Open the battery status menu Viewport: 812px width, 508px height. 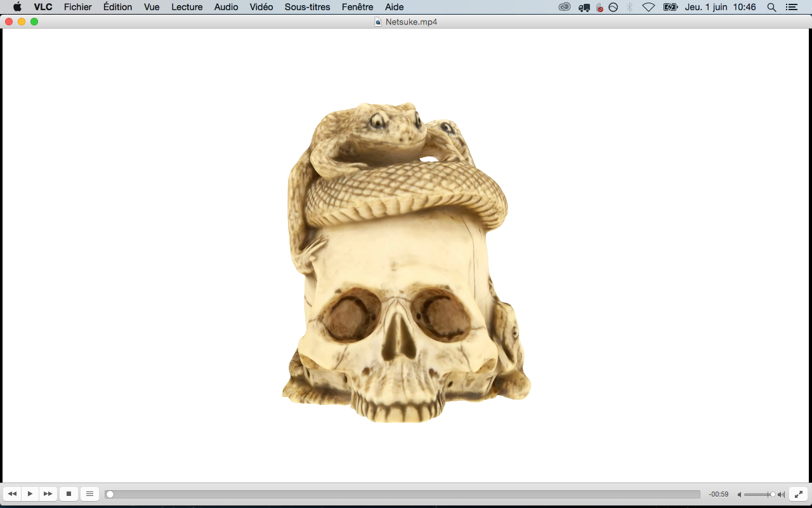click(671, 7)
